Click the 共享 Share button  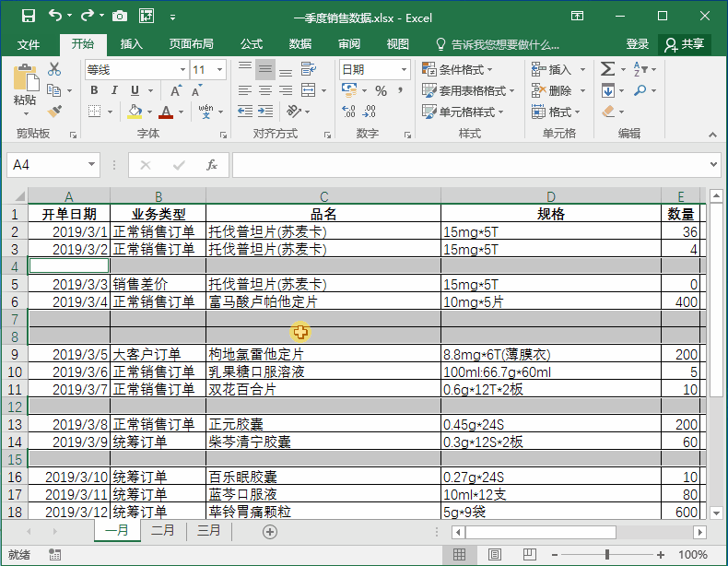coord(685,44)
